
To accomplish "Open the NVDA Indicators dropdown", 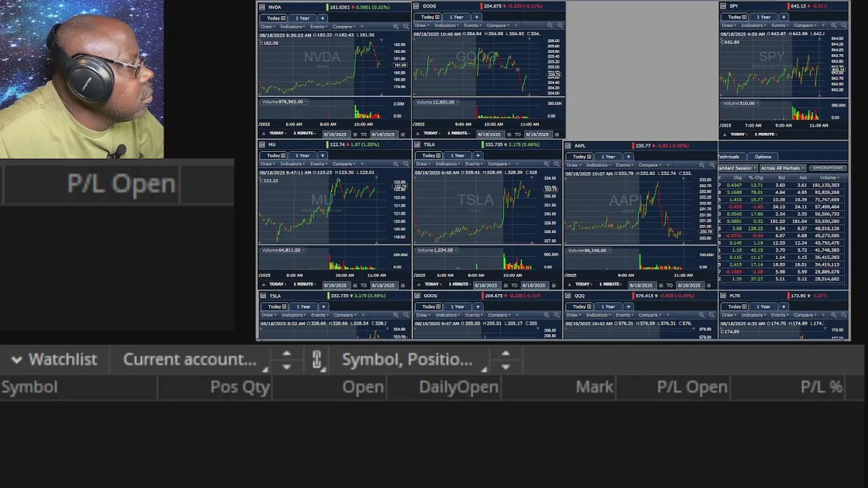I will pos(294,26).
